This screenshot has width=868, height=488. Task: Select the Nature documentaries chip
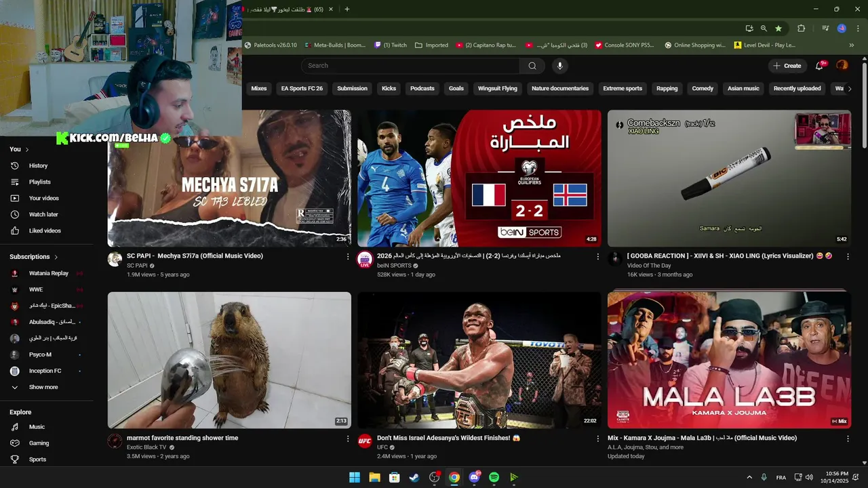coord(560,88)
